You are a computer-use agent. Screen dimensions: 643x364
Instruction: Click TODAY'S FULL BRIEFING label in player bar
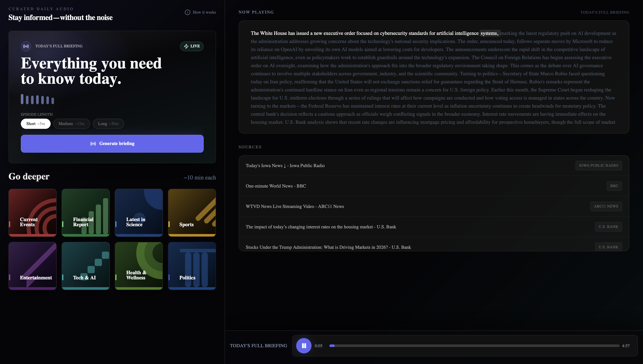point(259,346)
